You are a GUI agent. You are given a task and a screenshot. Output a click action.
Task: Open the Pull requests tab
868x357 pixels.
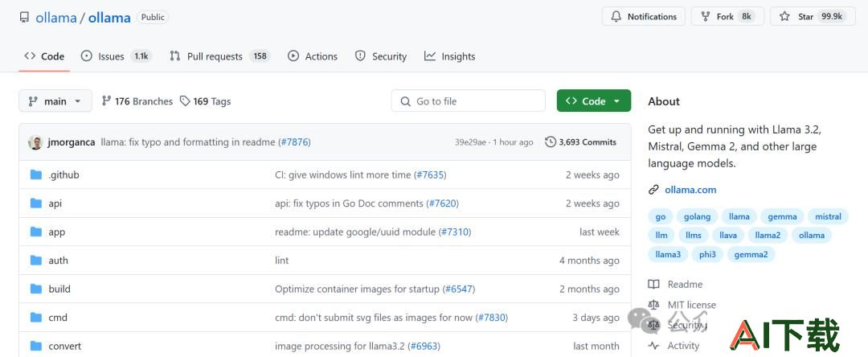tap(219, 56)
